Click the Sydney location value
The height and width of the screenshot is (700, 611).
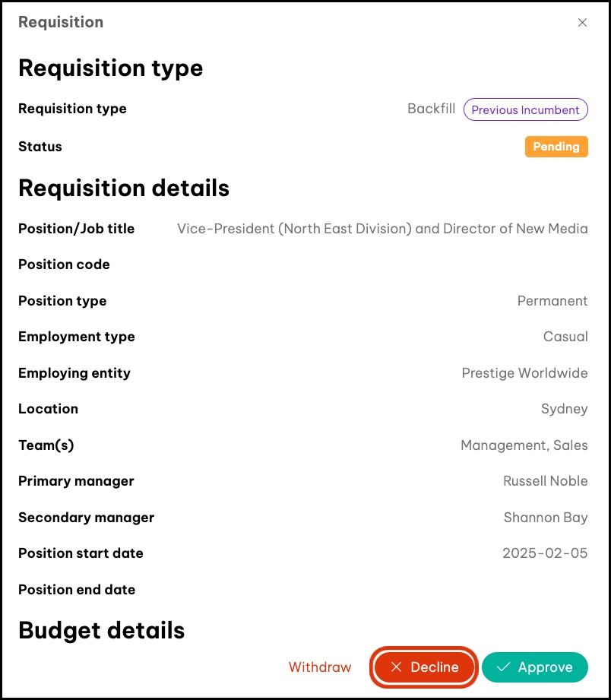[564, 409]
